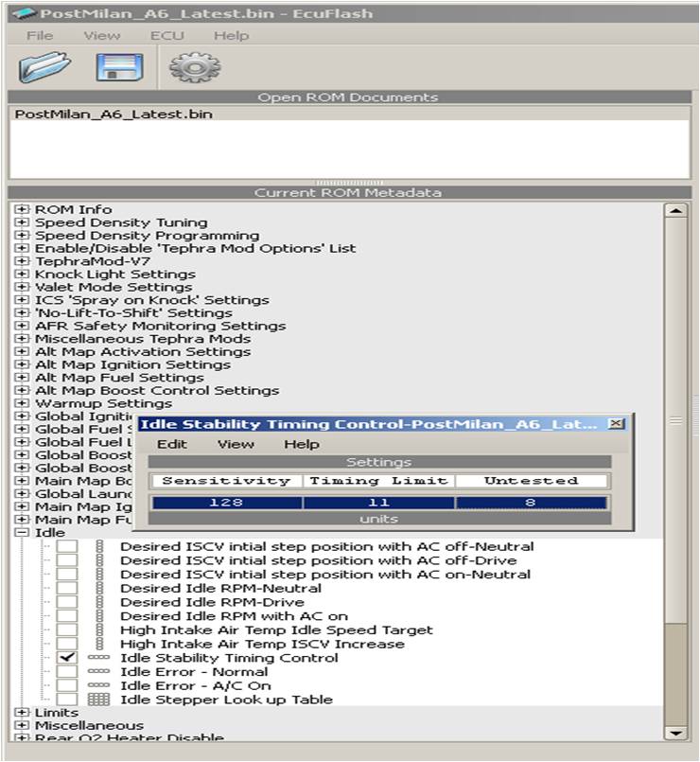Click icon beside ISCV position AC off-Neutral
Image resolution: width=700 pixels, height=762 pixels.
coord(99,546)
